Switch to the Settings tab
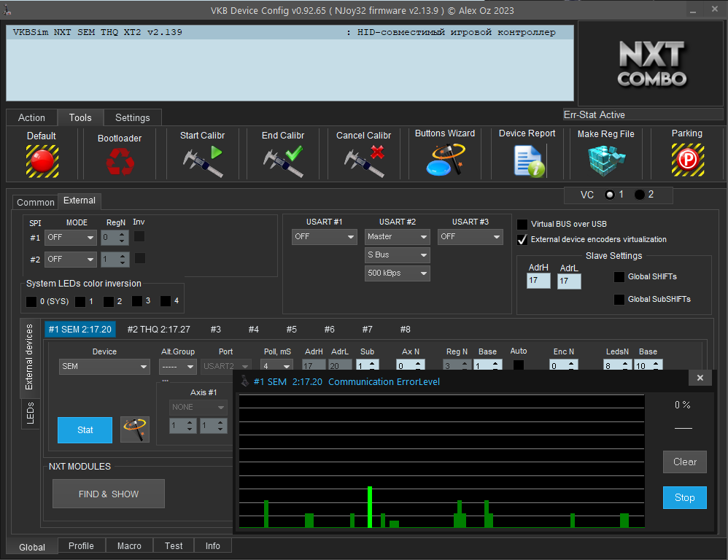 132,117
